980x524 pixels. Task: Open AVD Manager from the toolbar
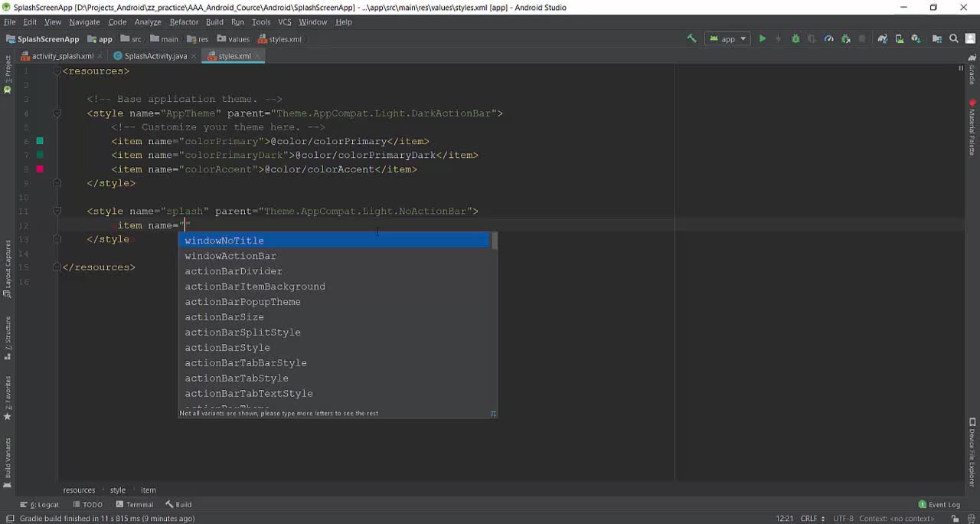[900, 39]
